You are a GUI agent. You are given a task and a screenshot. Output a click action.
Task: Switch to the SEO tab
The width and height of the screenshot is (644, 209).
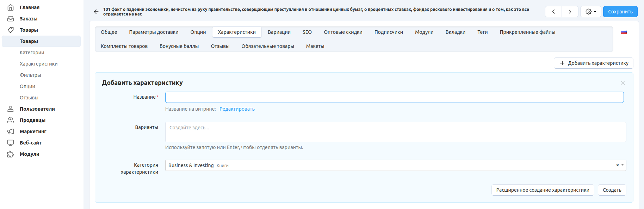(x=307, y=32)
